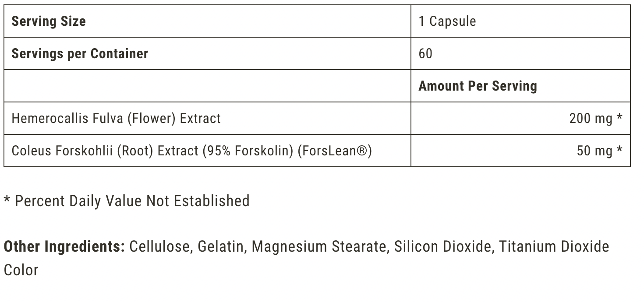644x302 pixels.
Task: Click the word "Color" on the last line
Action: [x=21, y=270]
